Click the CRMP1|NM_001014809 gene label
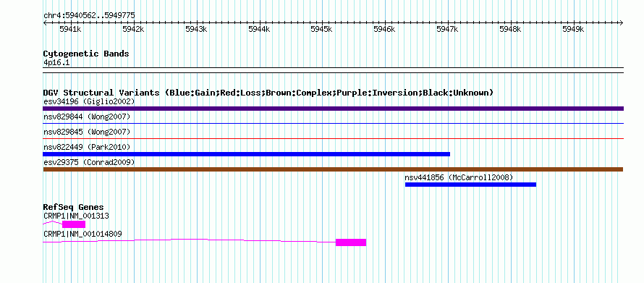The height and width of the screenshot is (283, 644). [82, 234]
